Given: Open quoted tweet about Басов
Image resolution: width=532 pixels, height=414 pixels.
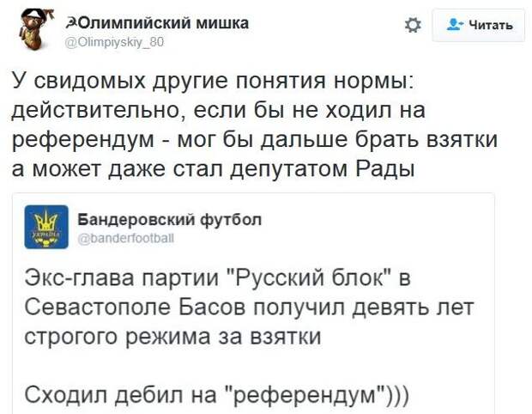Looking at the screenshot, I should click(x=253, y=303).
